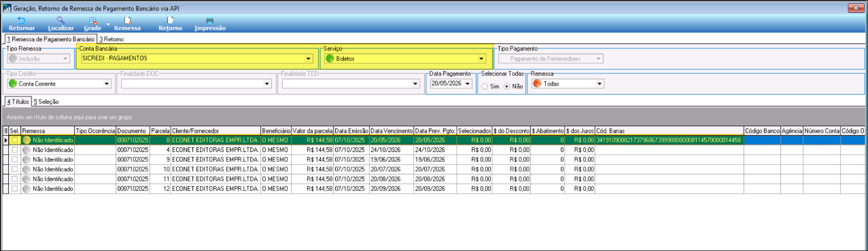This screenshot has height=251, width=868.
Task: Sort by the Data Vencimento column header
Action: click(391, 130)
